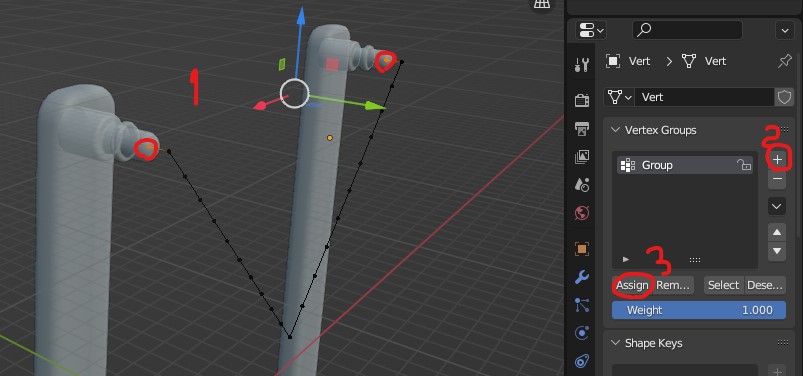The width and height of the screenshot is (803, 376).
Task: Open the Output properties tab
Action: [x=582, y=129]
